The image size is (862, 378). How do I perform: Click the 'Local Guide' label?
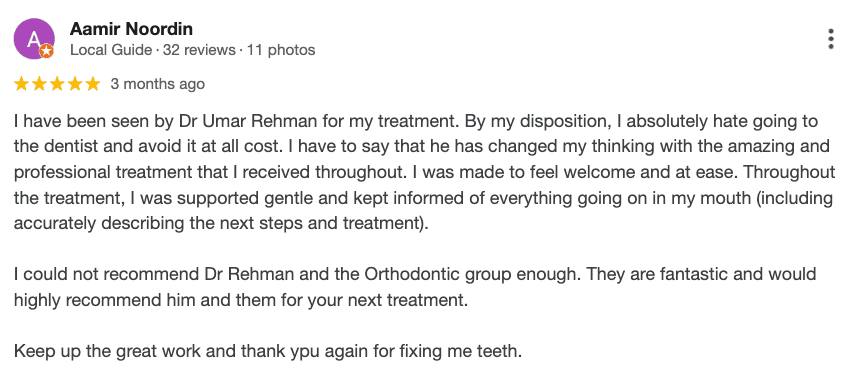[x=111, y=50]
